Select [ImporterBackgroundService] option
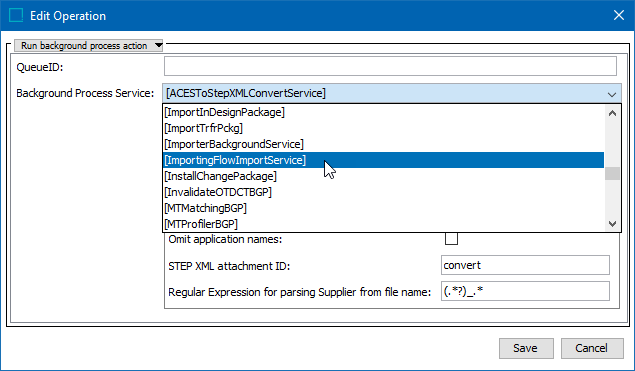This screenshot has height=371, width=635. click(x=383, y=144)
